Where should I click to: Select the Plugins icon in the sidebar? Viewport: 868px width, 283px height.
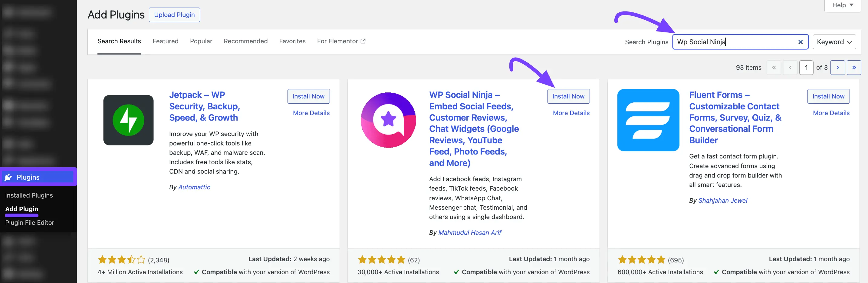click(8, 177)
